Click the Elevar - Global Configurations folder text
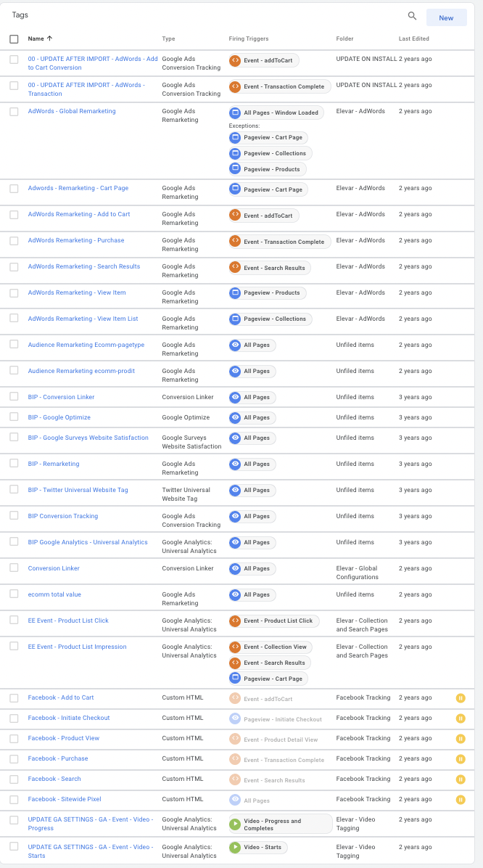 pyautogui.click(x=358, y=573)
